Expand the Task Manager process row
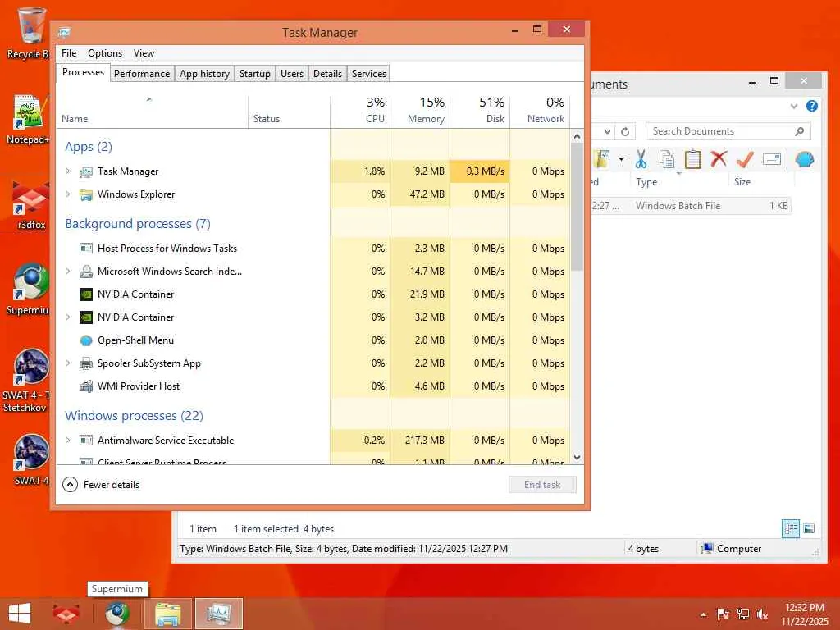The height and width of the screenshot is (630, 840). tap(67, 171)
